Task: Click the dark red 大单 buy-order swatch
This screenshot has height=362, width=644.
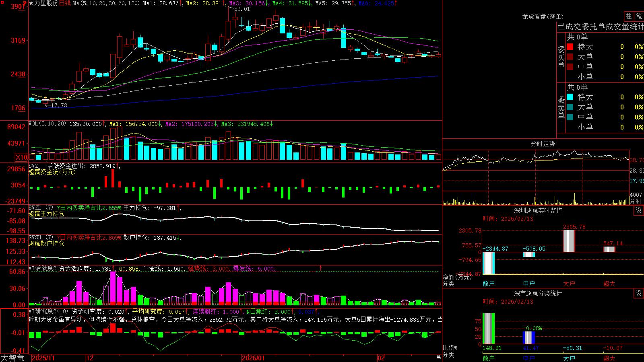Action: (570, 57)
